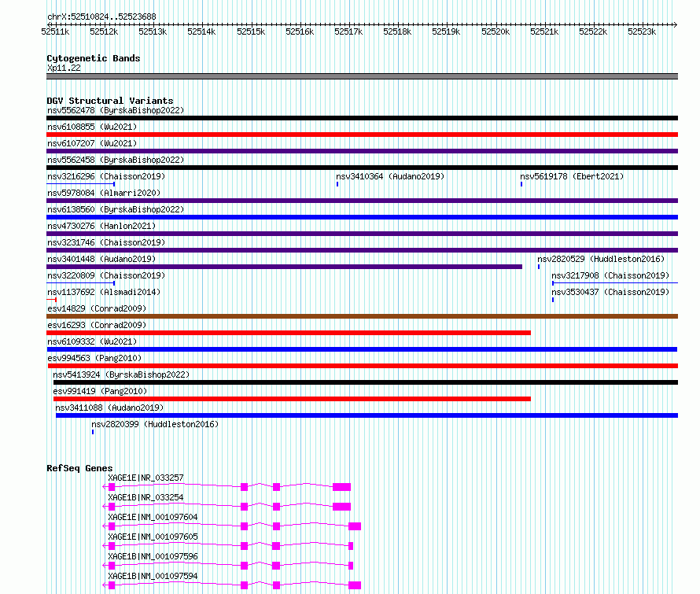Select the brown esv14829 (Conrad2009) bar

[x=362, y=316]
